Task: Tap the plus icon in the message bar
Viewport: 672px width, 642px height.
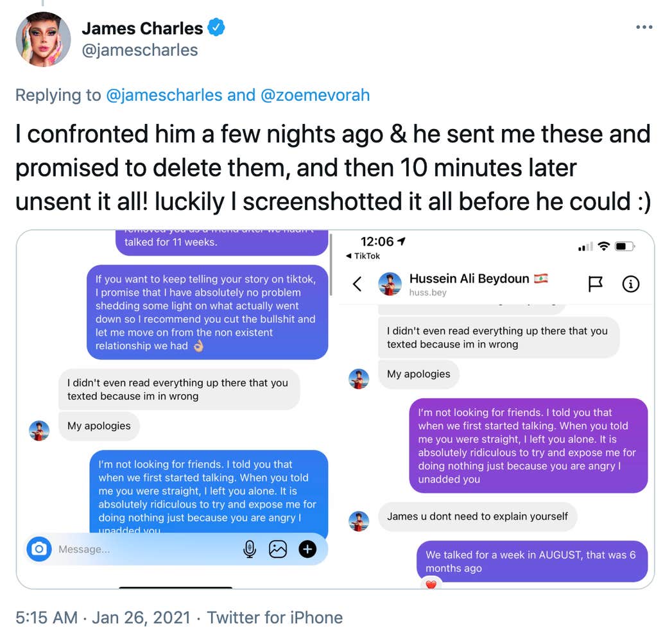Action: point(307,550)
